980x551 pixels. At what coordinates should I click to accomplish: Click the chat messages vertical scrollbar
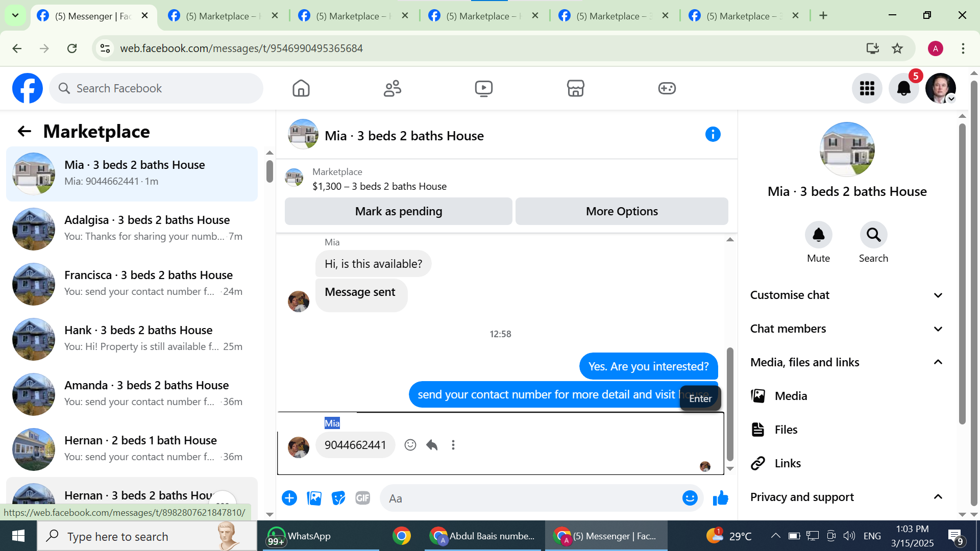(730, 403)
